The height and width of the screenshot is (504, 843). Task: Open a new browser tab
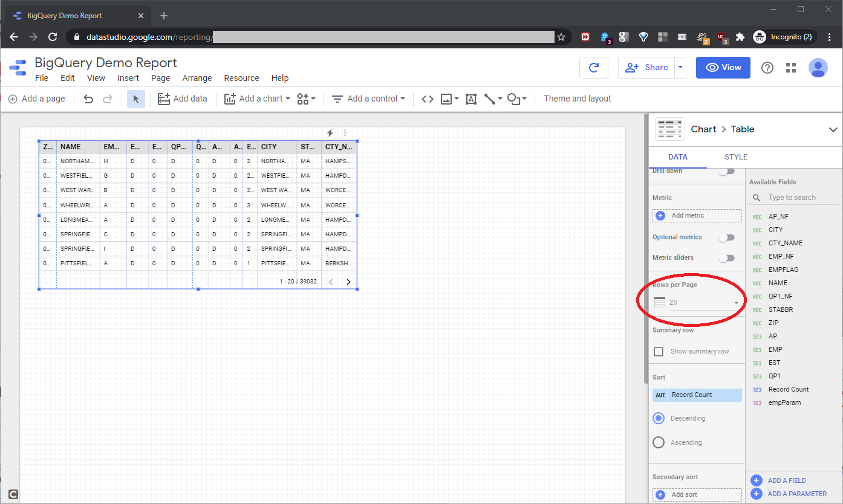pyautogui.click(x=164, y=16)
